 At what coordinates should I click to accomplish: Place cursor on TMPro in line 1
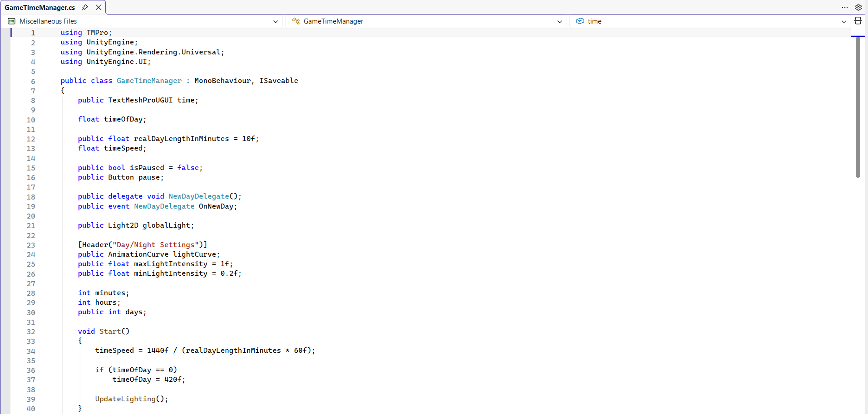click(x=97, y=33)
